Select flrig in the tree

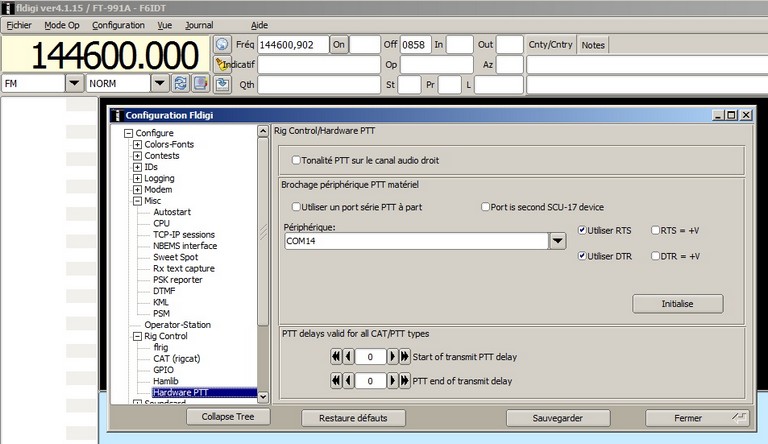pos(161,347)
